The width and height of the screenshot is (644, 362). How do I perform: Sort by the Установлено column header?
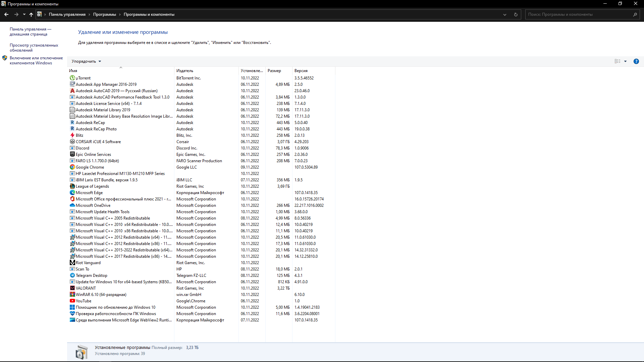[x=252, y=70]
